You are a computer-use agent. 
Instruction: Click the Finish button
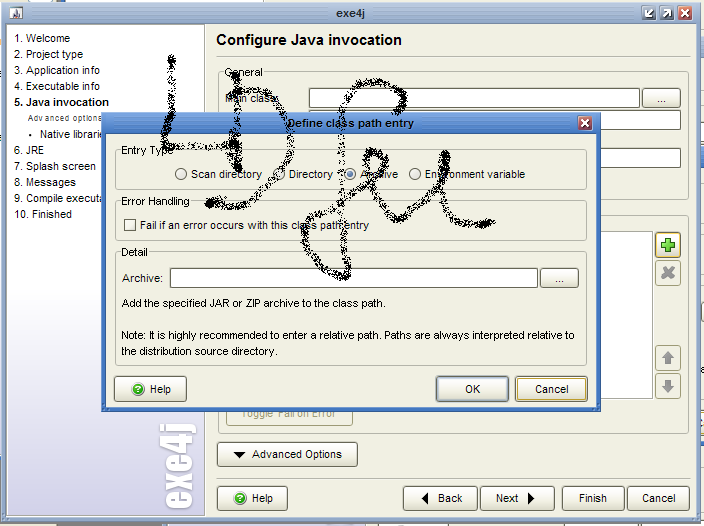(x=593, y=498)
